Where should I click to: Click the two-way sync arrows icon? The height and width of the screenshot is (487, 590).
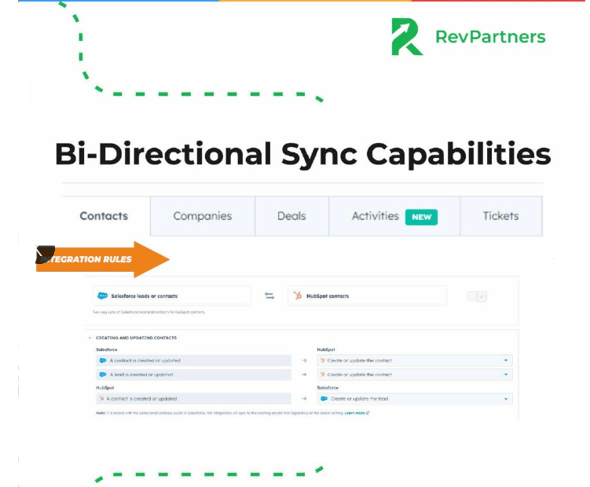pos(269,296)
